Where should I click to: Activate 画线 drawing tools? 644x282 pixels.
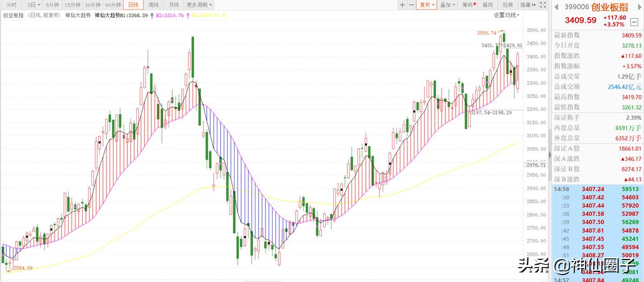488,5
